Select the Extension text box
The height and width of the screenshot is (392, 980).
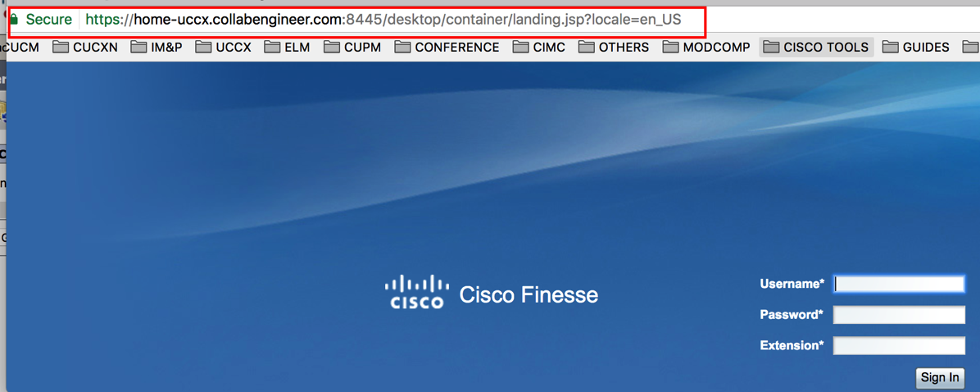coord(900,346)
